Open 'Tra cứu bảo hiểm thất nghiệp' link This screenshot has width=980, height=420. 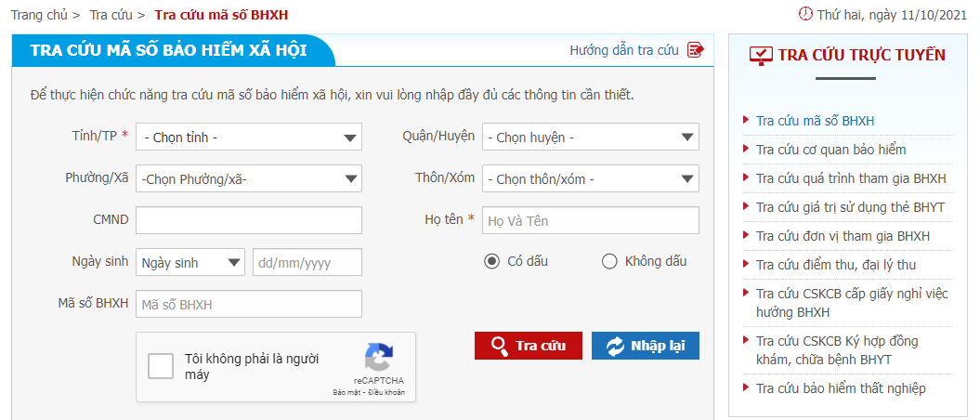(841, 388)
